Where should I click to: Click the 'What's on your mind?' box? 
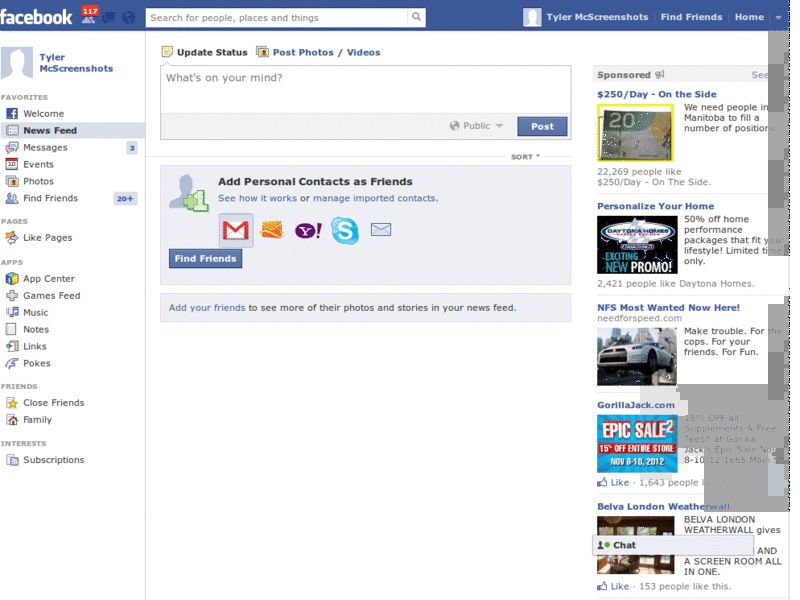(x=365, y=89)
